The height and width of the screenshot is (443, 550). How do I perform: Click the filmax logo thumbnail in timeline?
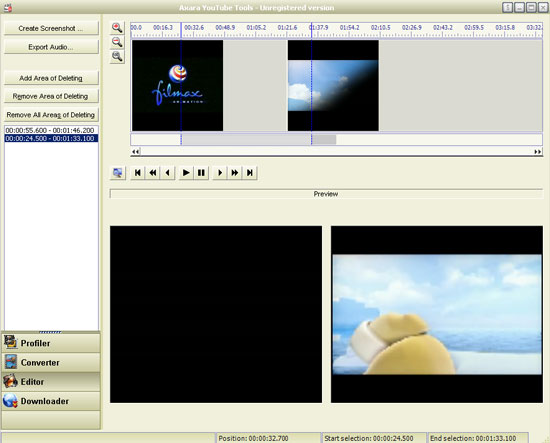177,85
